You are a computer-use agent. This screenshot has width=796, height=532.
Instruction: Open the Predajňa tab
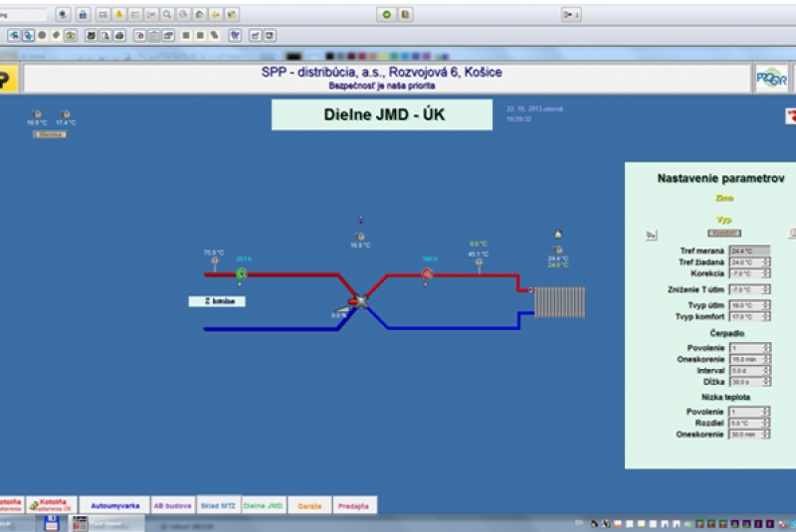(354, 505)
